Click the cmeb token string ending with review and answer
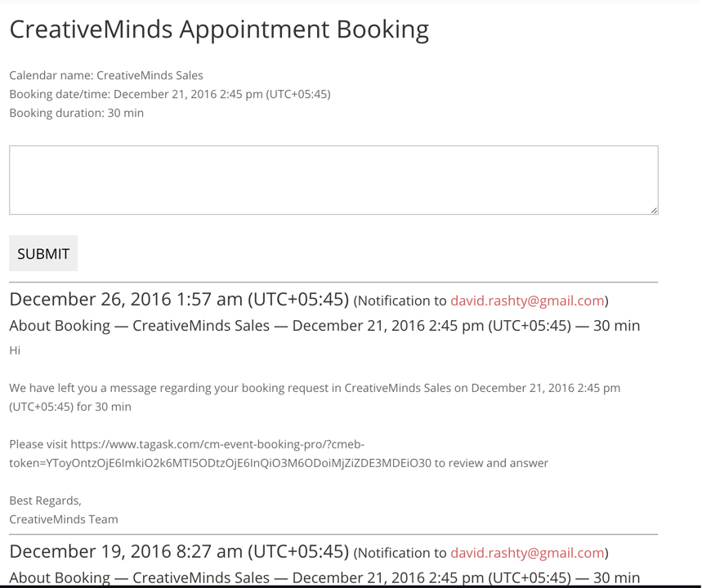The image size is (702, 588). point(279,463)
